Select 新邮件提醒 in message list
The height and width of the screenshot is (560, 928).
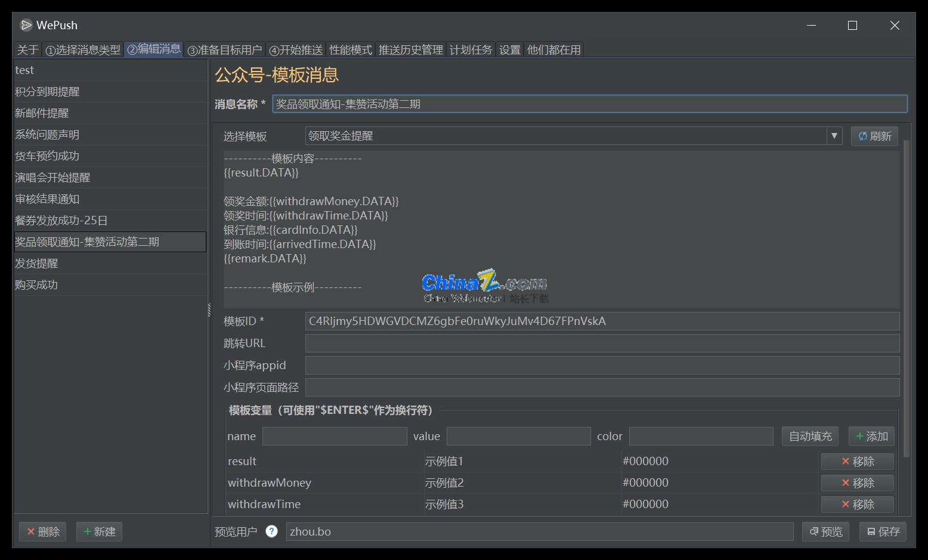point(110,113)
